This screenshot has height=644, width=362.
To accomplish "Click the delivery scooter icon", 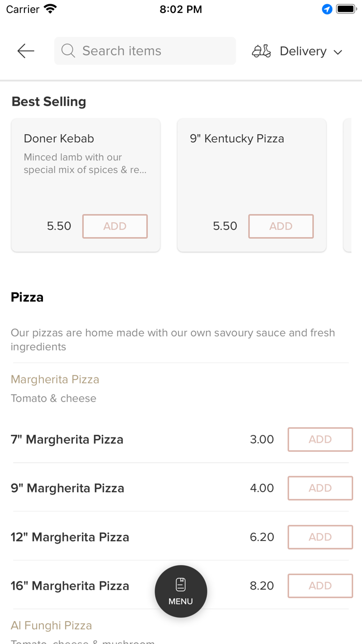I will coord(261,51).
